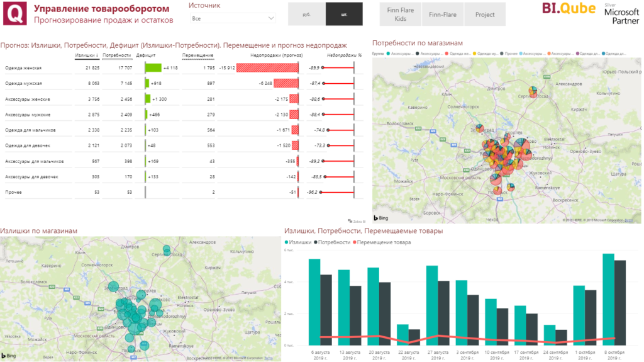This screenshot has height=362, width=644.
Task: Click the value -96,2 in Прочее row
Action: pos(313,192)
